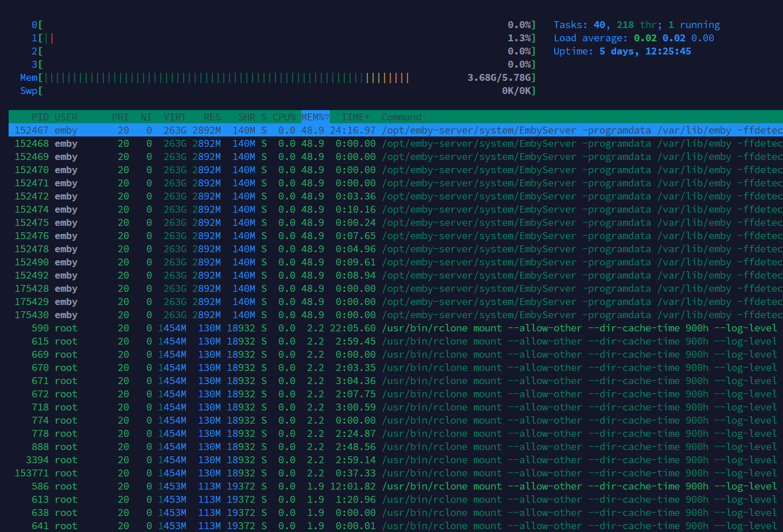This screenshot has height=532, width=783.
Task: Click the VIRT column header
Action: point(175,117)
